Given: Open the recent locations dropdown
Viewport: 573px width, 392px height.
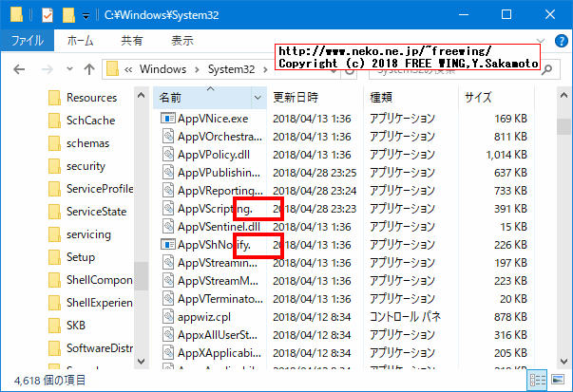Looking at the screenshot, I should (x=69, y=68).
